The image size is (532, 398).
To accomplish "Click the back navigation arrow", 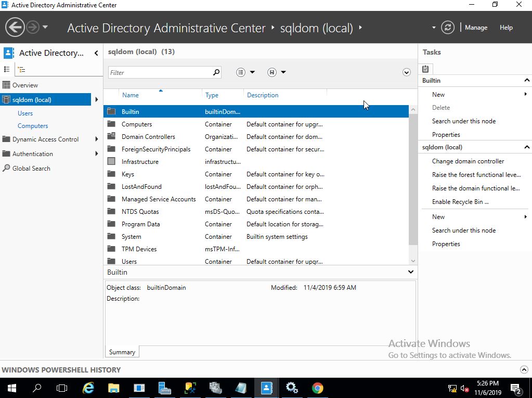I will point(15,27).
